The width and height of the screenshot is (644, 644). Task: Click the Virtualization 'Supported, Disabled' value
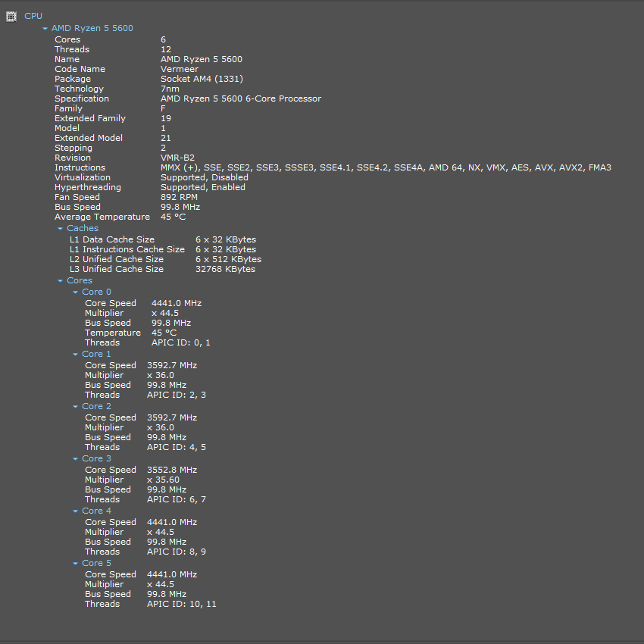tap(205, 177)
